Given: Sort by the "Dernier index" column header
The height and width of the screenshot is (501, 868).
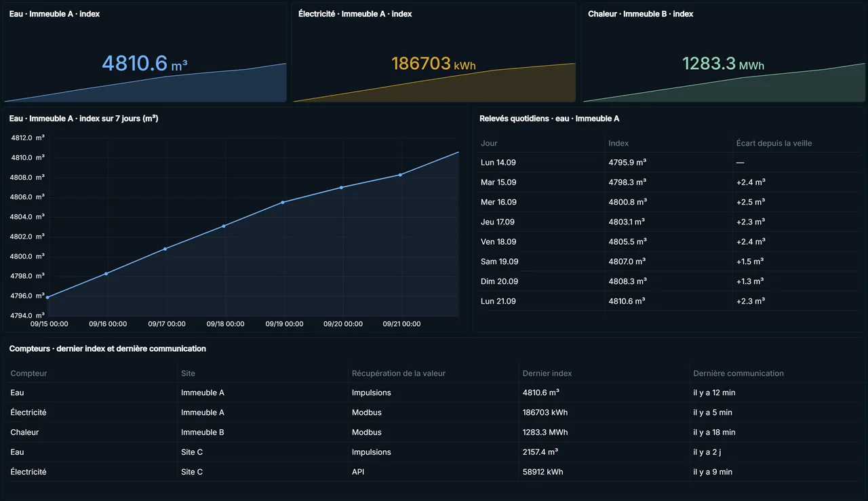Looking at the screenshot, I should point(547,374).
